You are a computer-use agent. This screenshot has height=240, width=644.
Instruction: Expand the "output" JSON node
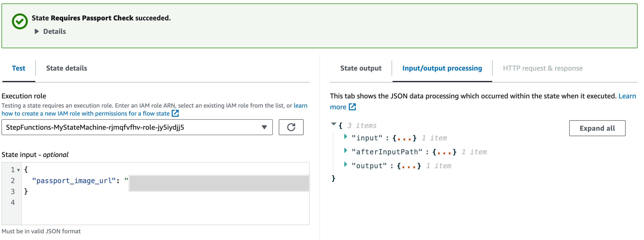point(346,164)
